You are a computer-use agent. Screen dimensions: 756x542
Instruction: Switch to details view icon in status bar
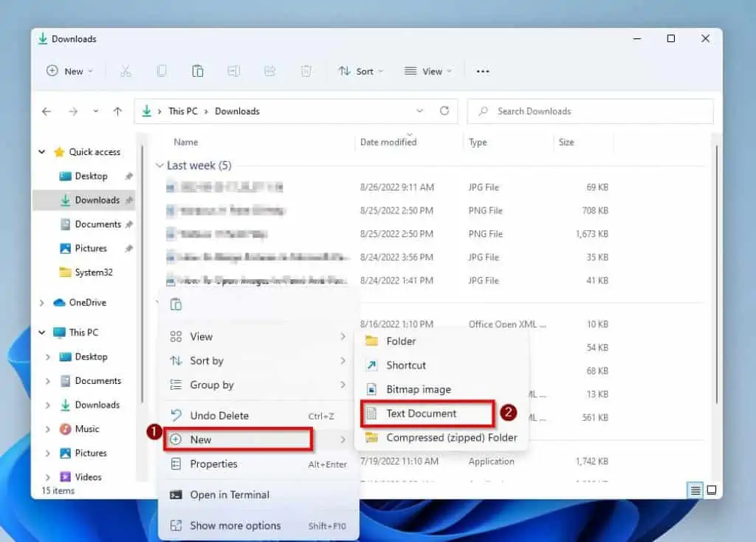click(x=695, y=490)
